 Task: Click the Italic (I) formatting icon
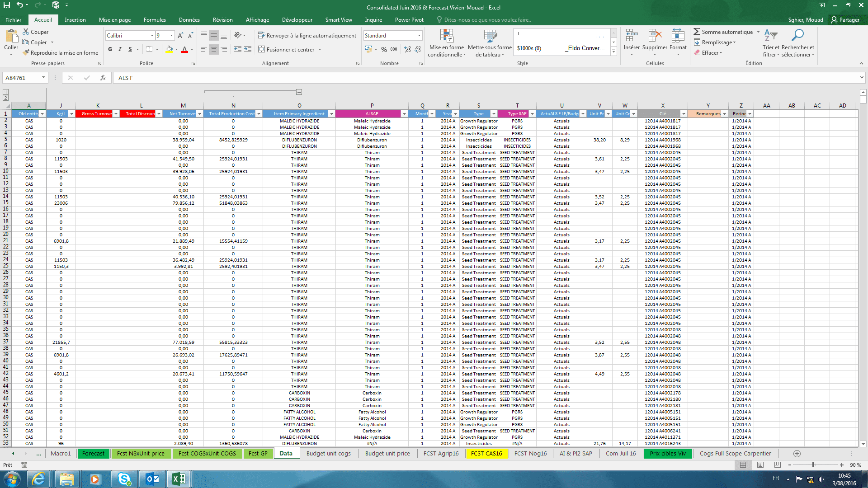(120, 49)
